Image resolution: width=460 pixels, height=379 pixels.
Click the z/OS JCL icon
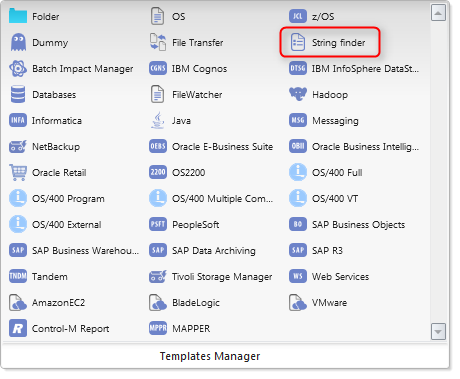coord(298,16)
